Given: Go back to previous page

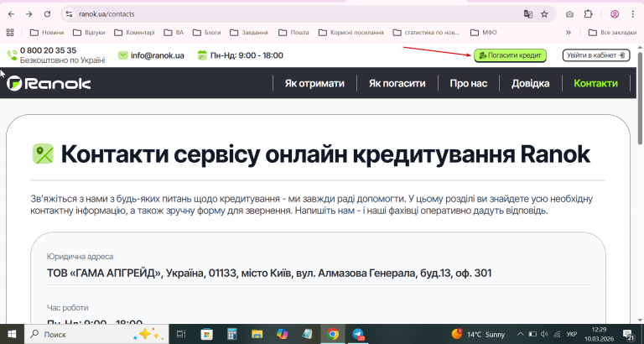Looking at the screenshot, I should 11,14.
